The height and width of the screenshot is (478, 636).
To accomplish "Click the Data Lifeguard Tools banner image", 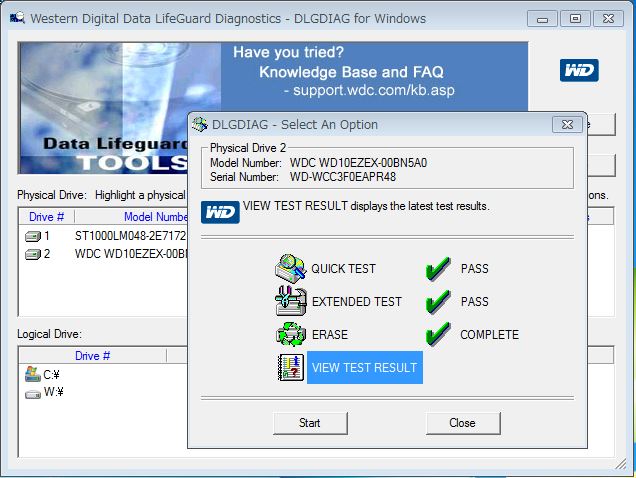I will pos(103,108).
